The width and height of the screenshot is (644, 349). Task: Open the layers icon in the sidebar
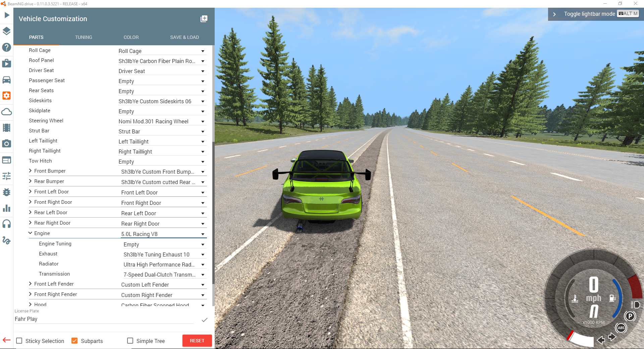coord(7,31)
